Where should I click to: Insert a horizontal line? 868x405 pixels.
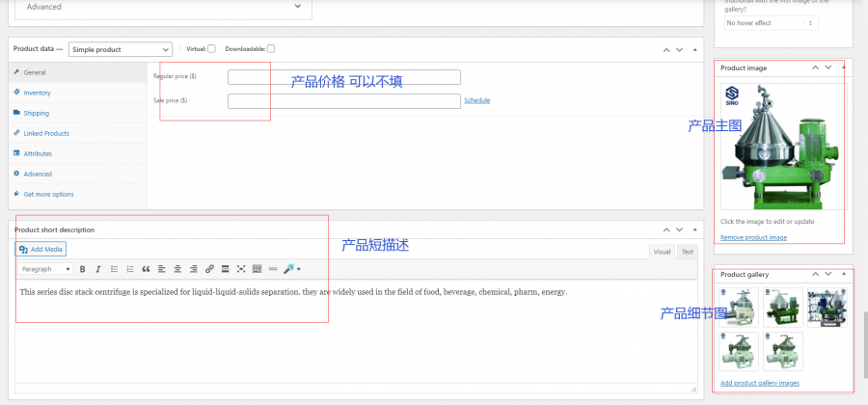click(272, 269)
